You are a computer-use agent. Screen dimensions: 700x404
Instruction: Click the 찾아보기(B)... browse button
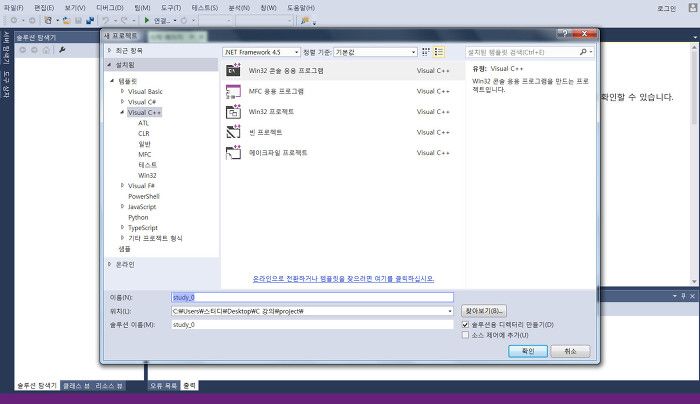pyautogui.click(x=483, y=311)
